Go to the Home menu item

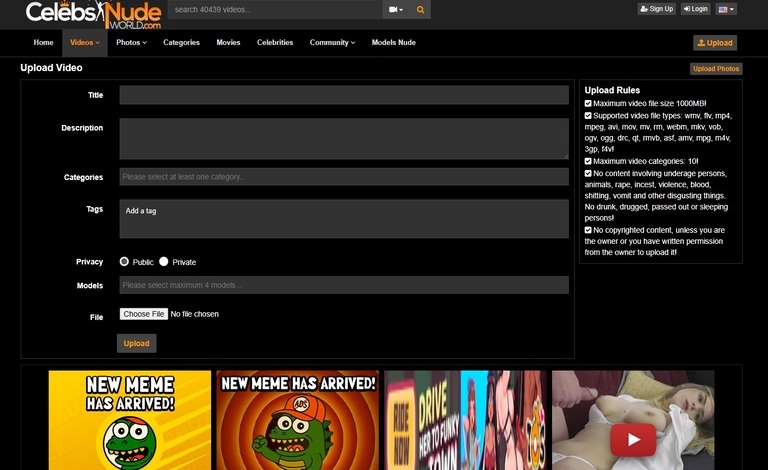[x=43, y=43]
